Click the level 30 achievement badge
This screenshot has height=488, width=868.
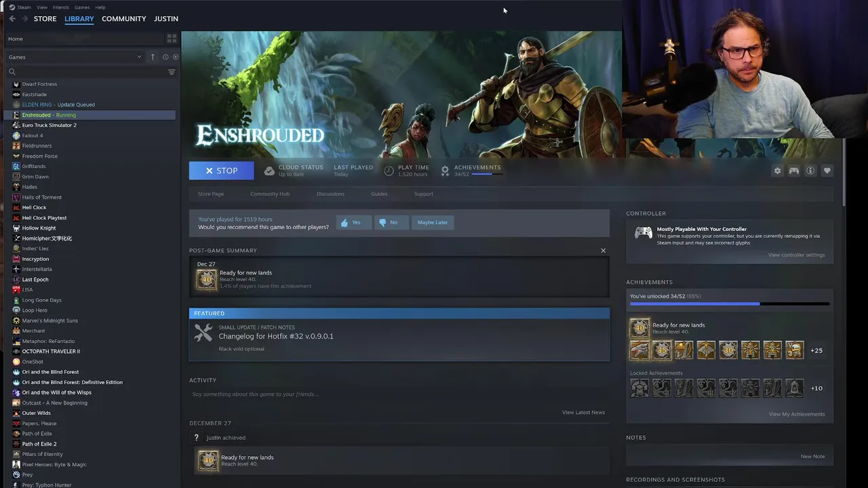click(x=728, y=350)
